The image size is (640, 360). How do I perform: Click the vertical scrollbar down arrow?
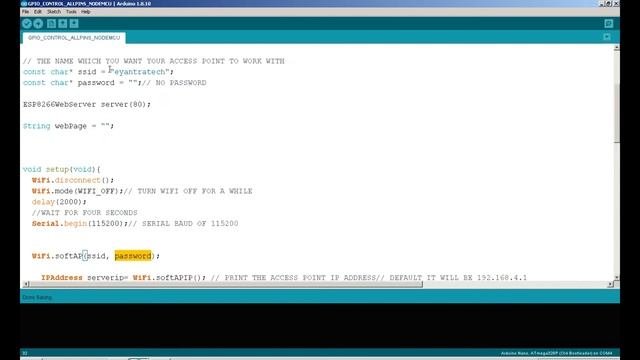click(616, 277)
